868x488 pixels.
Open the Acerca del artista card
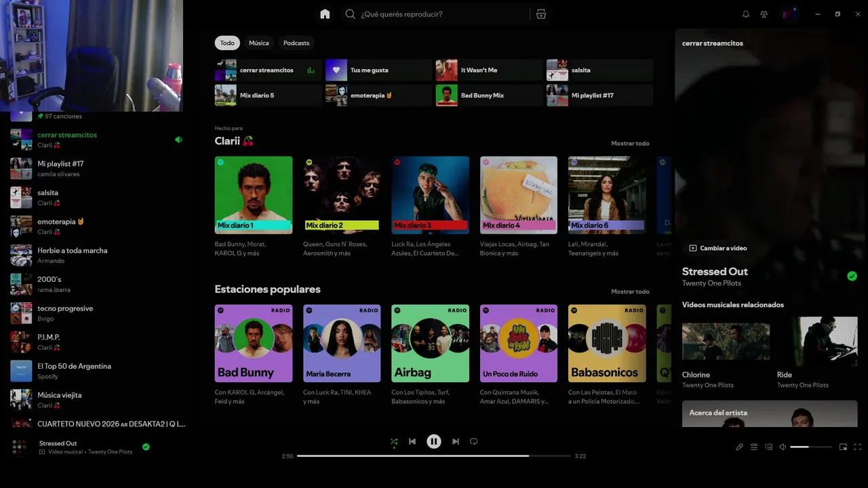[x=770, y=413]
